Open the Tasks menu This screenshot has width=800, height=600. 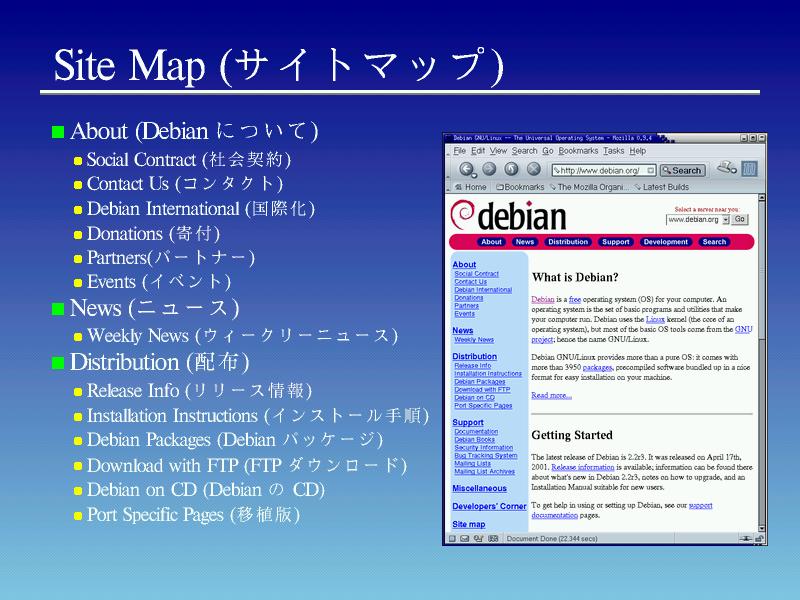click(613, 151)
